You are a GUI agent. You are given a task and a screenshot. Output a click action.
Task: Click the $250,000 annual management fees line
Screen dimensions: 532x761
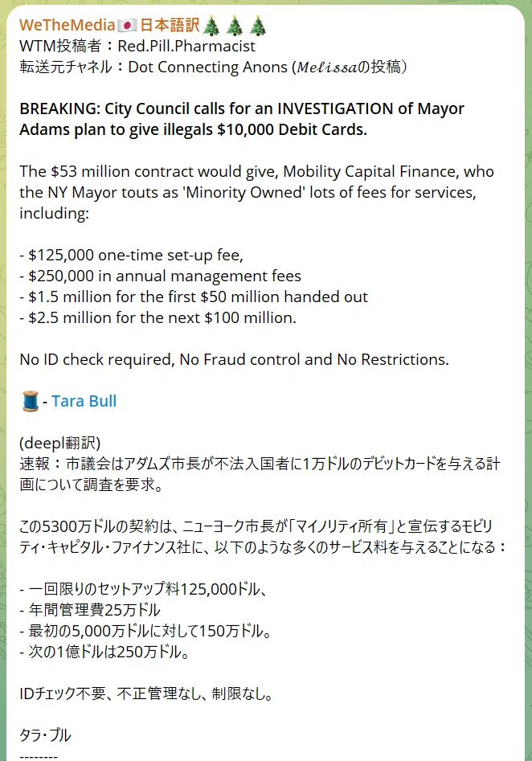[x=160, y=276]
